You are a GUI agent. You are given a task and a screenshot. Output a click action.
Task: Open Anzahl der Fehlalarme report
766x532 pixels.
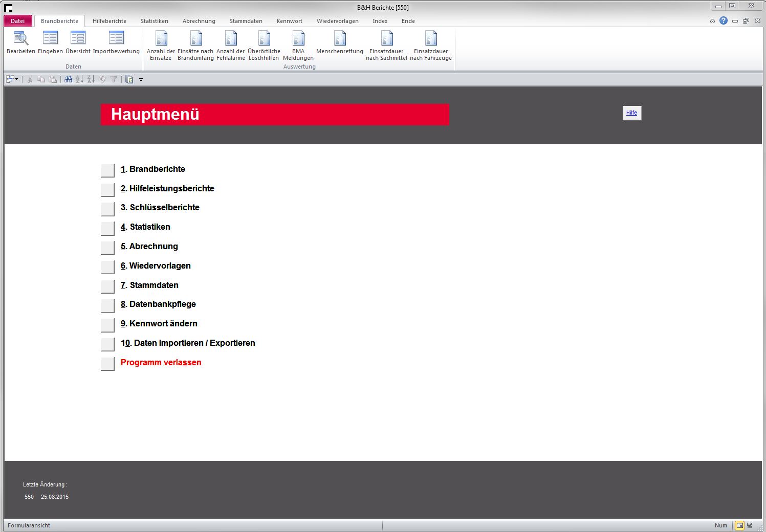pos(231,46)
